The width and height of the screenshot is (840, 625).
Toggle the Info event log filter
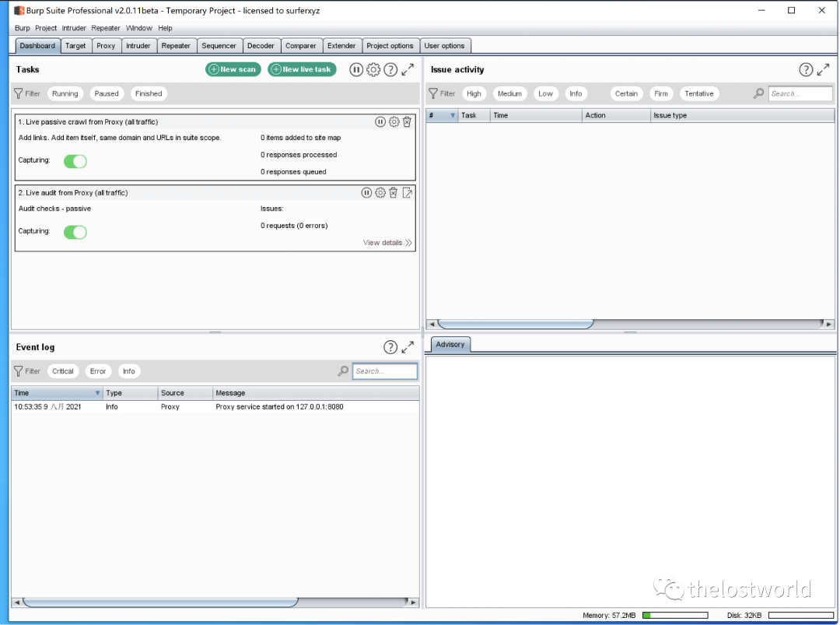tap(129, 371)
